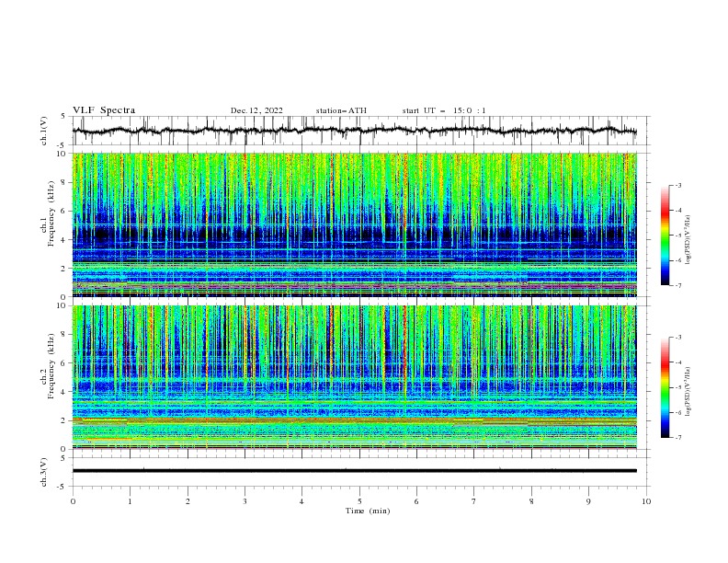
Task: Click the '-3' value on ch.1 color bar
Action: pyautogui.click(x=677, y=185)
